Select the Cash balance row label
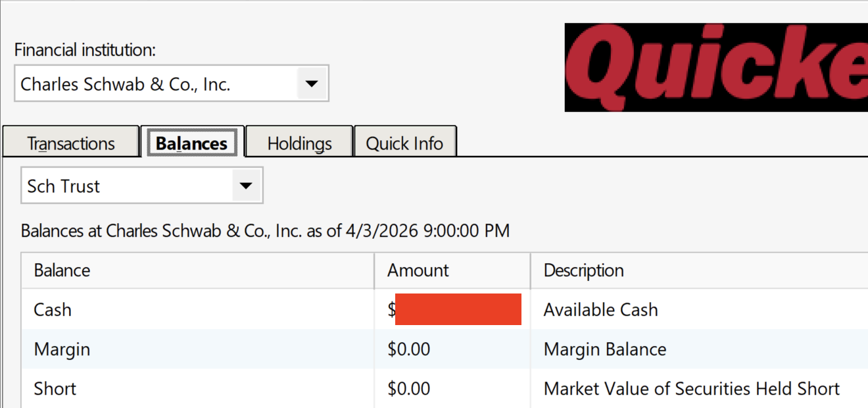 coord(53,310)
